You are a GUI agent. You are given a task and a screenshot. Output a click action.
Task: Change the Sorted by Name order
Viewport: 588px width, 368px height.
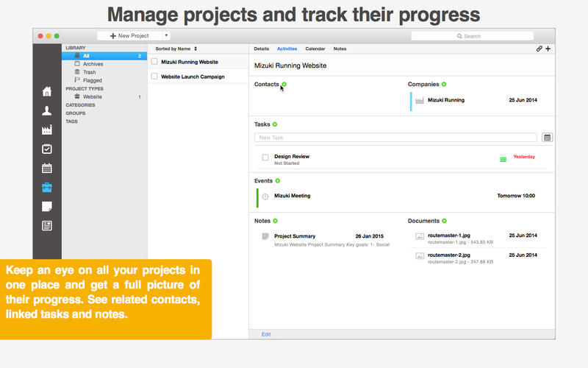click(x=175, y=49)
